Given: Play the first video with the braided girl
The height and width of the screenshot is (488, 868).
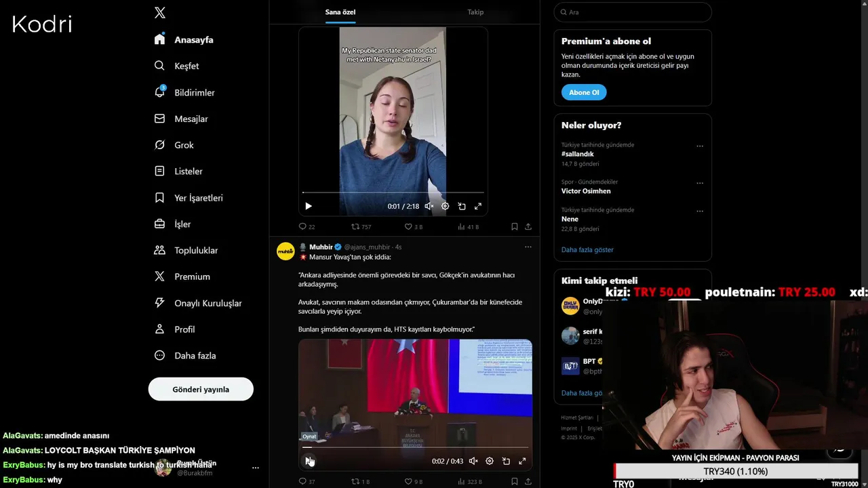Looking at the screenshot, I should click(309, 206).
